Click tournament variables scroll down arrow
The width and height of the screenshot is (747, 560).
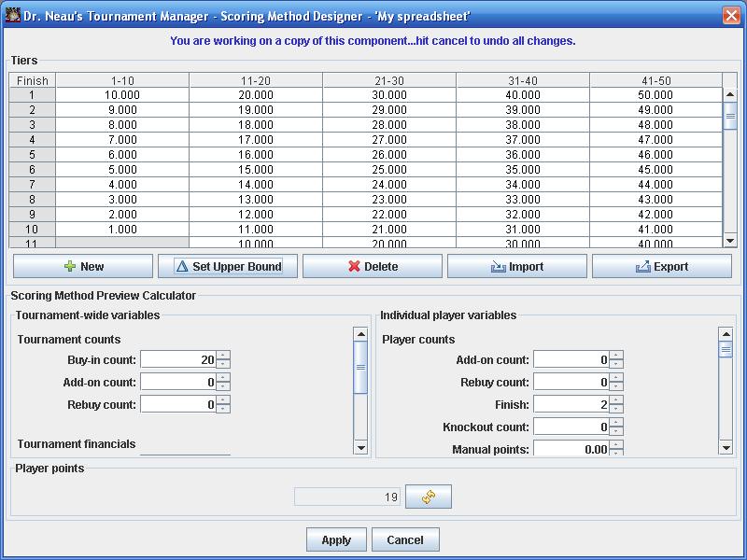[x=360, y=448]
